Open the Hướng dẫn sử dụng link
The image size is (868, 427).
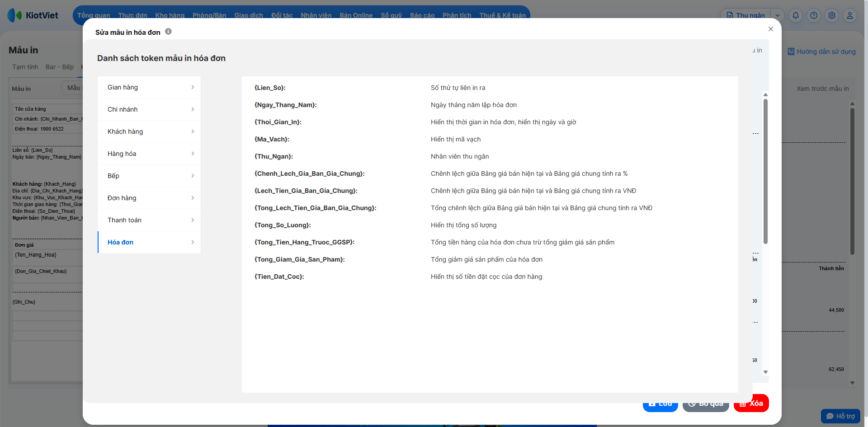822,52
